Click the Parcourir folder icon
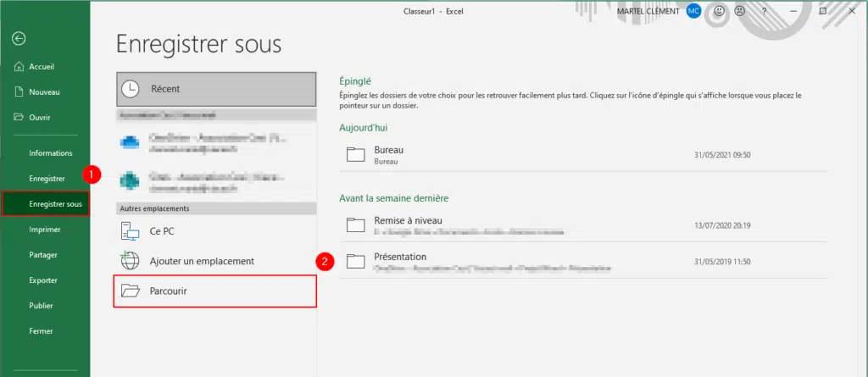 [130, 291]
